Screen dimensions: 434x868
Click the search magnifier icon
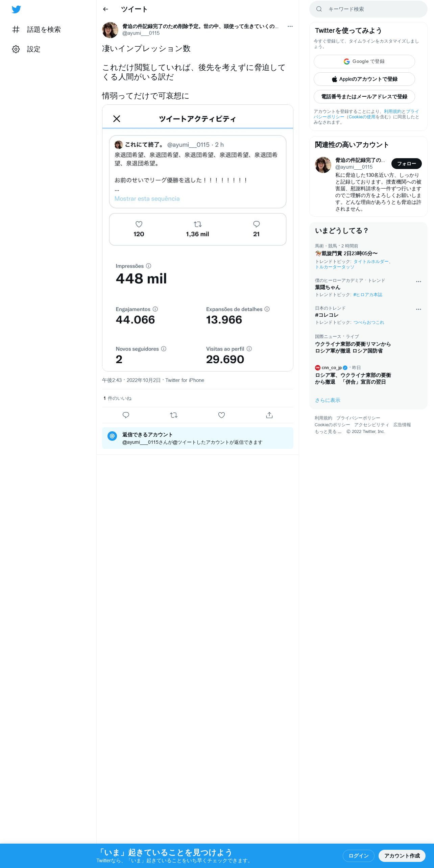[319, 9]
